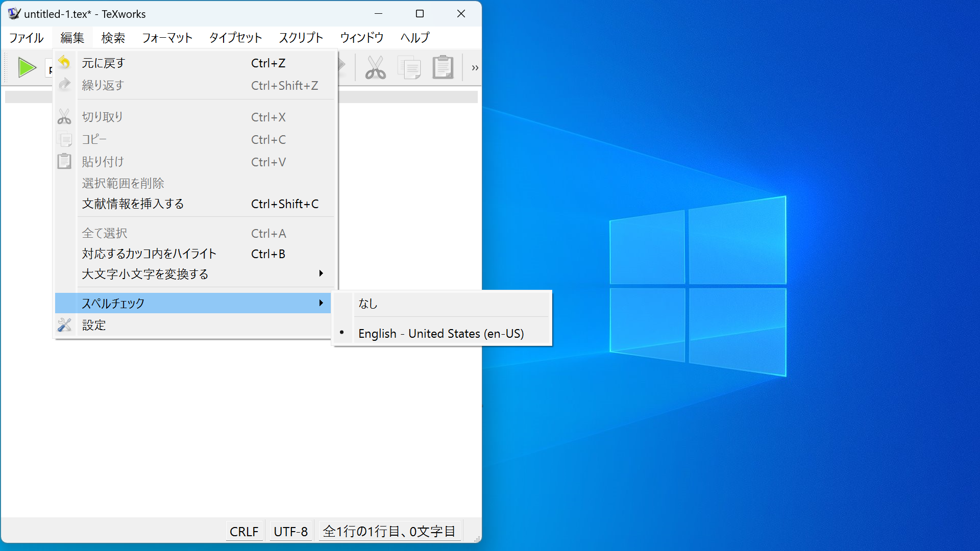Open the スクリプト menu
The width and height of the screenshot is (980, 551).
[301, 38]
